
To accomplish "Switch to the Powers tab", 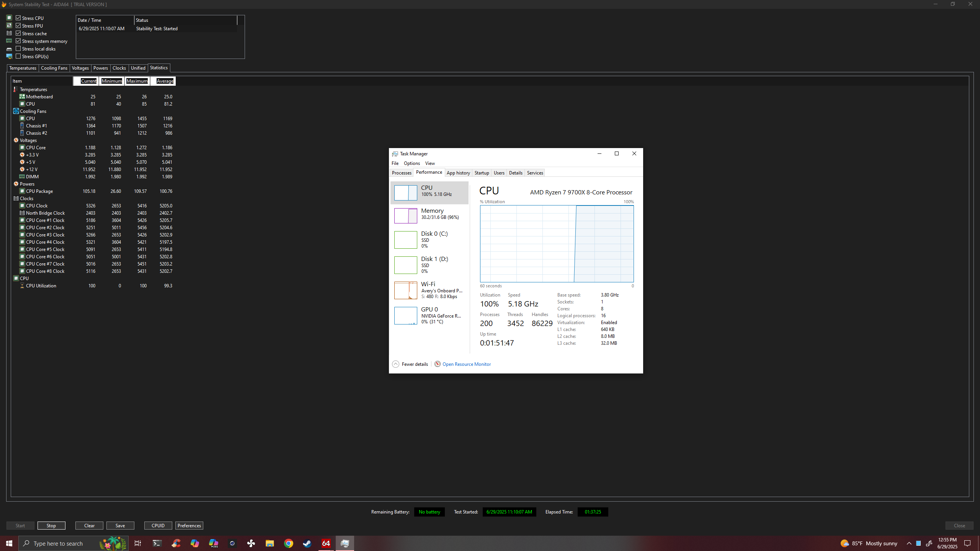I will click(101, 68).
